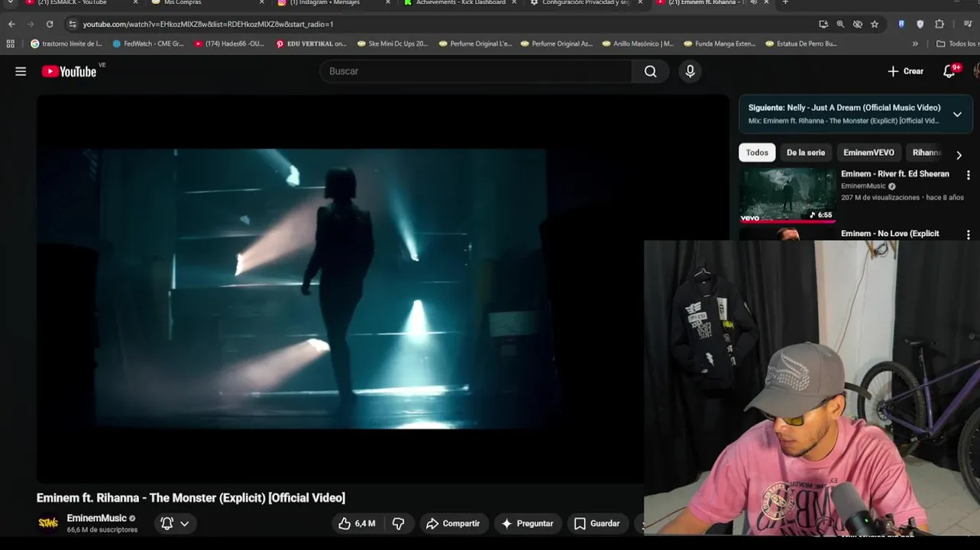The width and height of the screenshot is (980, 550).
Task: Switch to Configuración: Privacidad tab
Action: [x=587, y=3]
